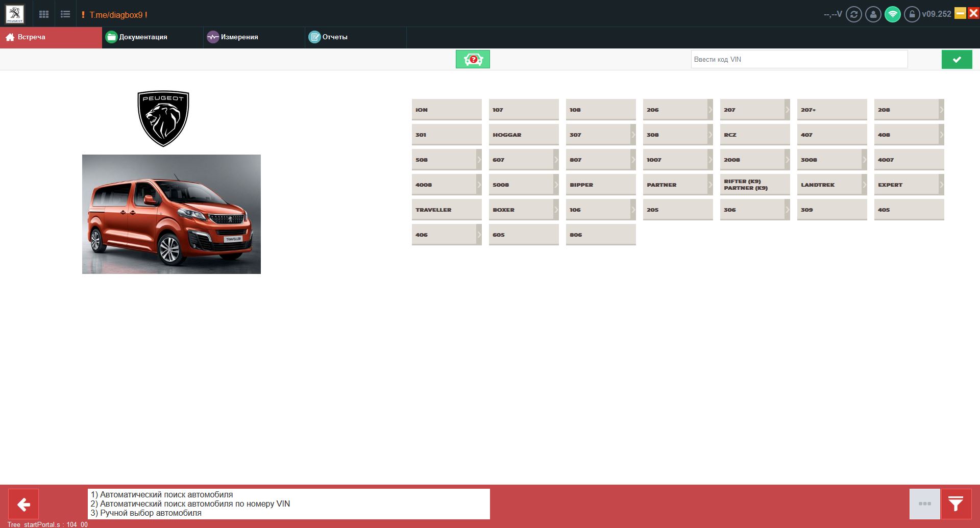
Task: Click the green Wi-Fi connection icon
Action: (893, 14)
